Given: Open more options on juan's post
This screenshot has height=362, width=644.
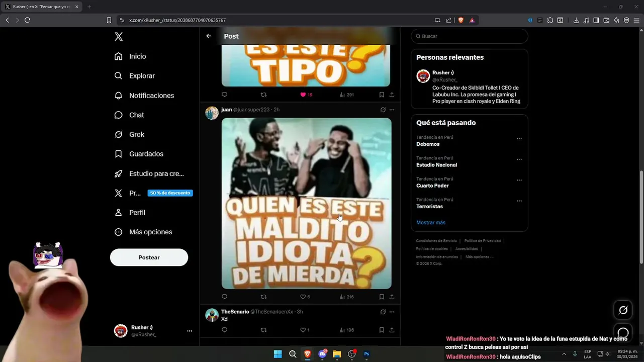Looking at the screenshot, I should tap(392, 110).
